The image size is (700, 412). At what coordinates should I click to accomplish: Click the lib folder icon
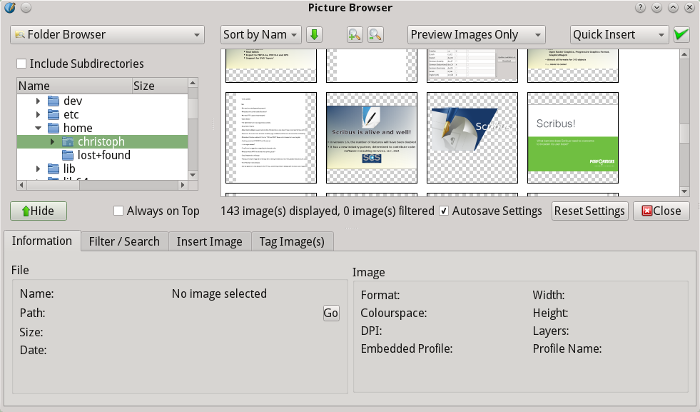(x=54, y=169)
